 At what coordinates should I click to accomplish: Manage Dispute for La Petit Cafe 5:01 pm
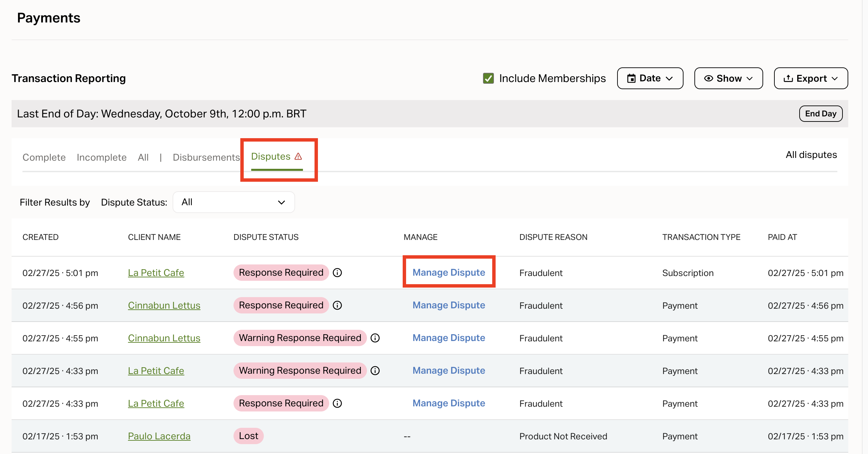449,272
